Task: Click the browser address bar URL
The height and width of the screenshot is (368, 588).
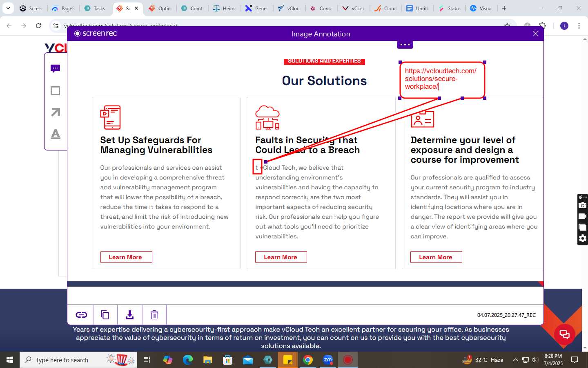Action: click(120, 26)
